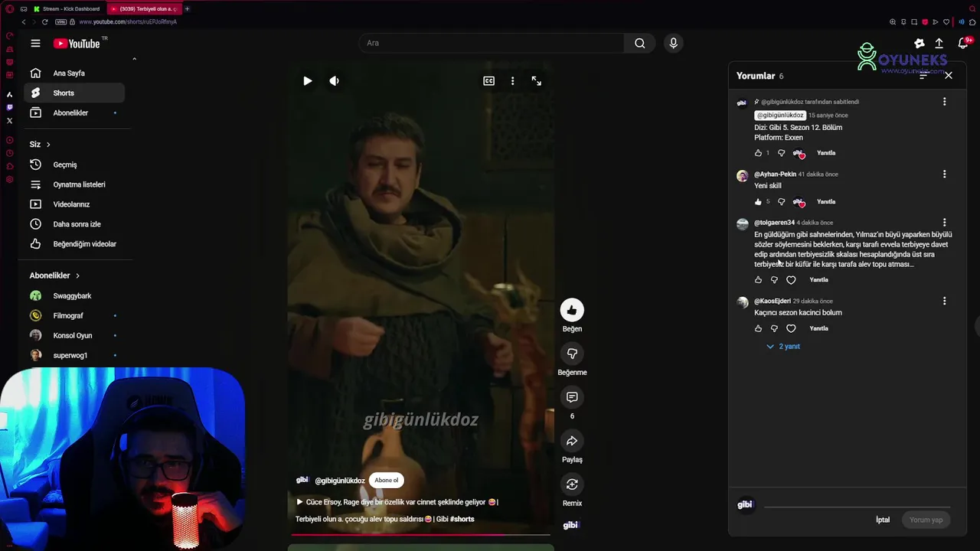
Task: Open options for tolgaeren34's comment
Action: (944, 223)
